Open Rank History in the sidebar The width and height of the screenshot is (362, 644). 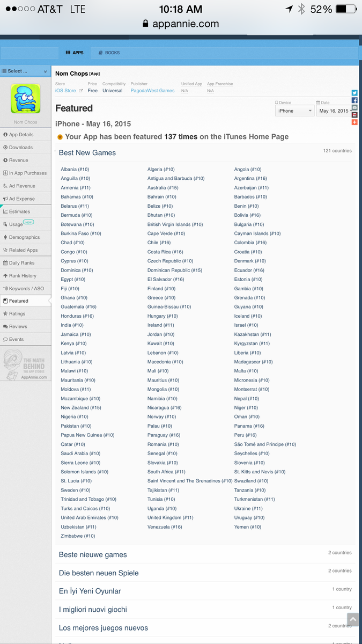25,276
